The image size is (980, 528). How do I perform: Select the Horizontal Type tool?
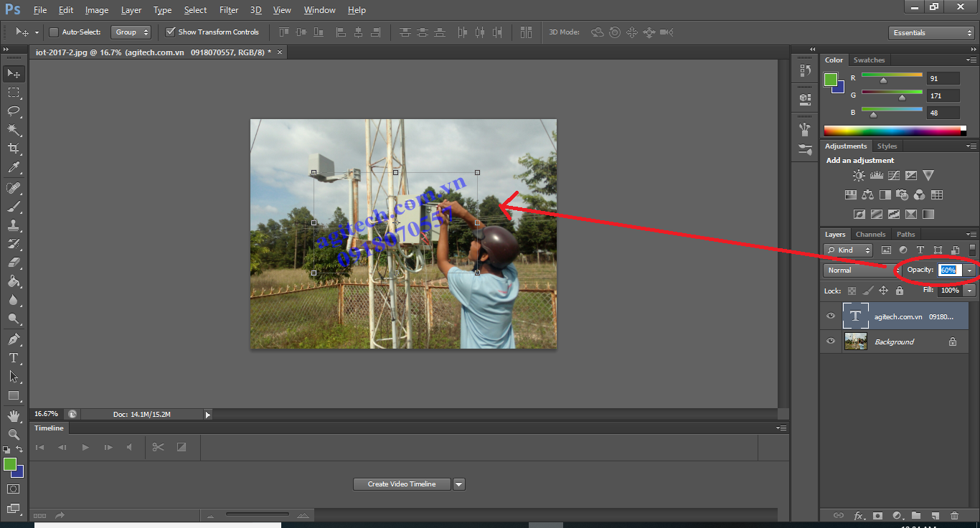[14, 357]
